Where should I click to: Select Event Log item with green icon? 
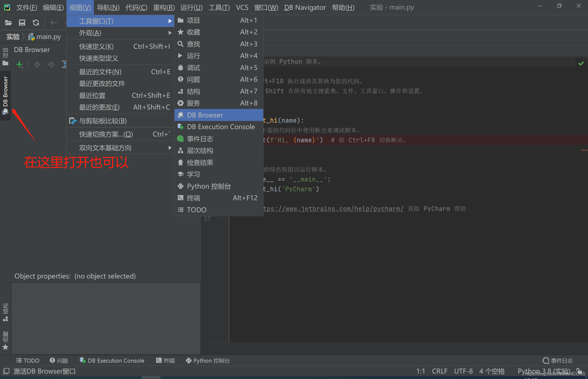tap(219, 139)
